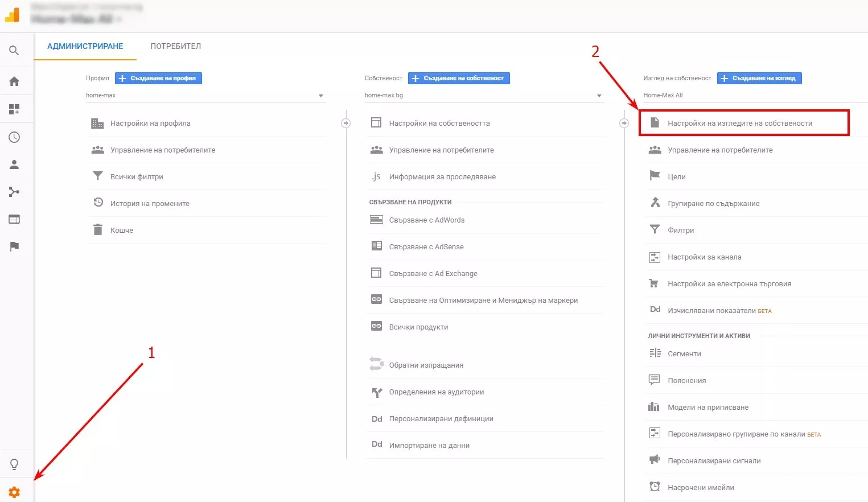Click history icon beside История на промените
The image size is (868, 502).
tap(98, 203)
